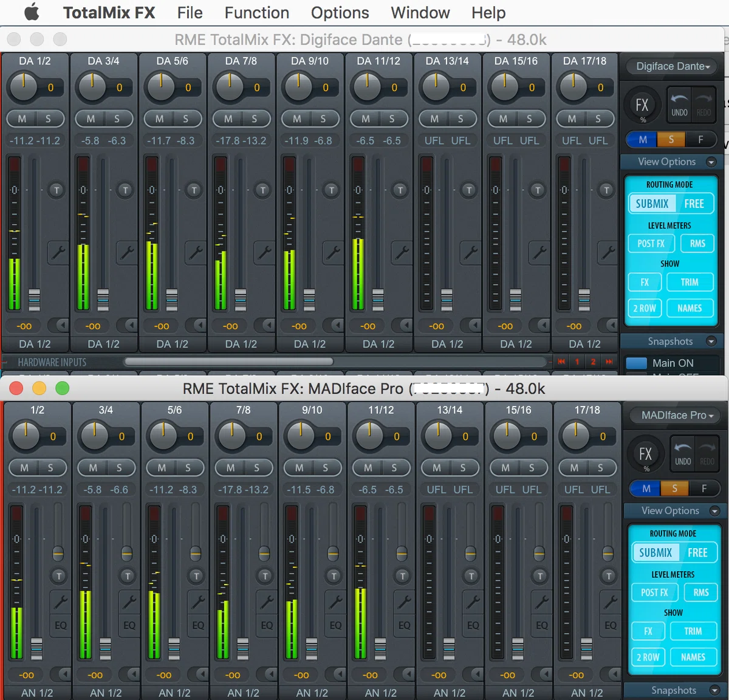Jump to first channel in Hardware Inputs

click(x=561, y=362)
